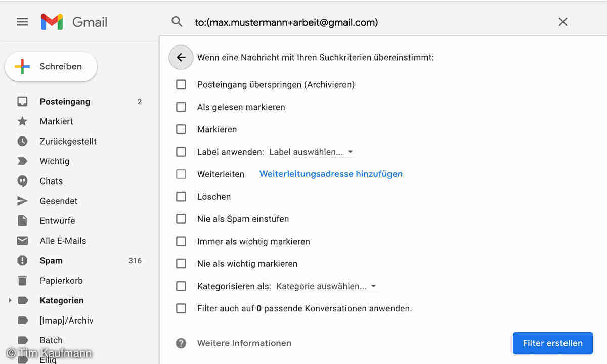Select Entwürfe in the sidebar
Screen dimensions: 607x364
pyautogui.click(x=57, y=221)
